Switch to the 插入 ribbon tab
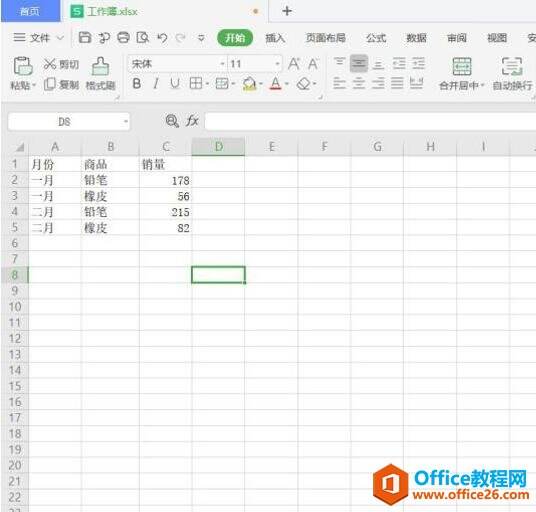The image size is (536, 512). [275, 38]
